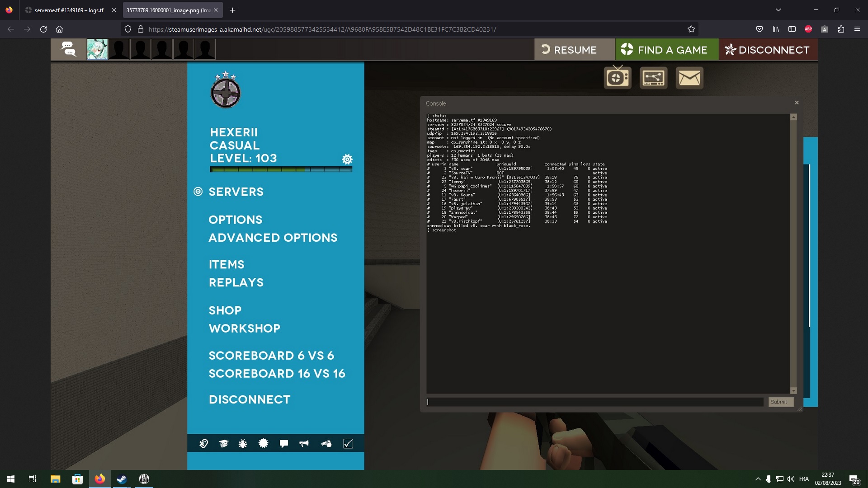Click the FIND A GAME button

tap(667, 49)
